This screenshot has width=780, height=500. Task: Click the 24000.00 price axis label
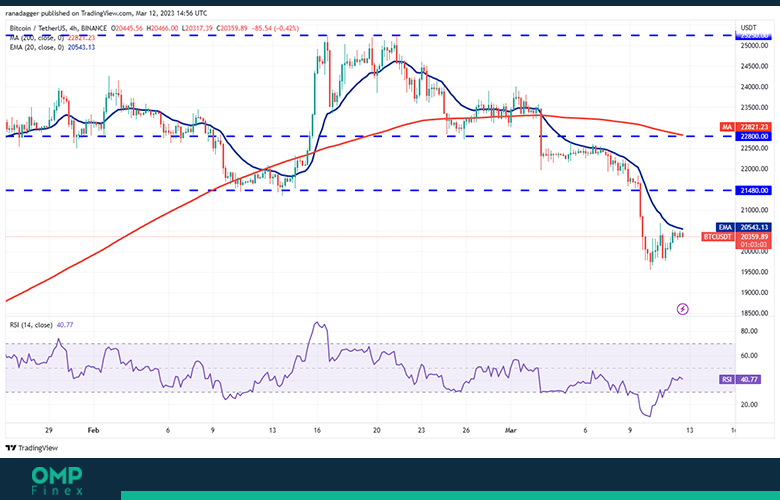tap(754, 87)
